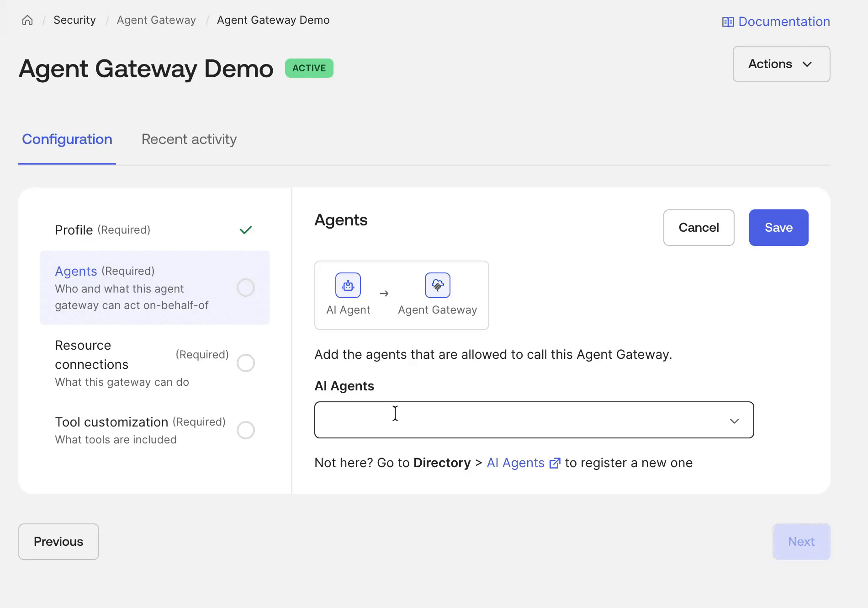This screenshot has height=608, width=868.
Task: Select the Profile (Required) step
Action: click(155, 230)
